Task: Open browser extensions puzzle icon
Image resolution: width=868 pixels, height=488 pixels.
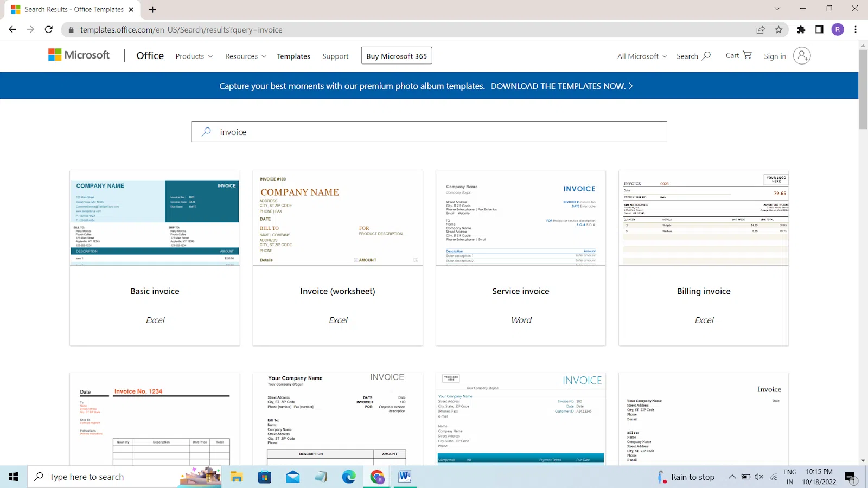Action: tap(801, 30)
